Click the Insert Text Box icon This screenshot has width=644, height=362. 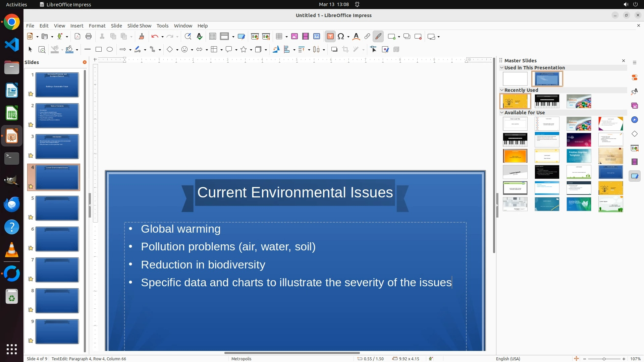[330, 37]
